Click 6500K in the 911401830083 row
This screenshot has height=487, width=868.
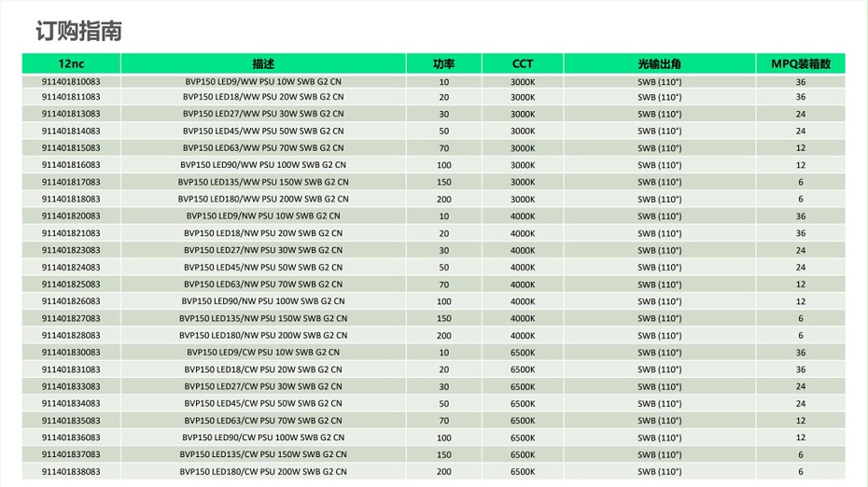(523, 353)
